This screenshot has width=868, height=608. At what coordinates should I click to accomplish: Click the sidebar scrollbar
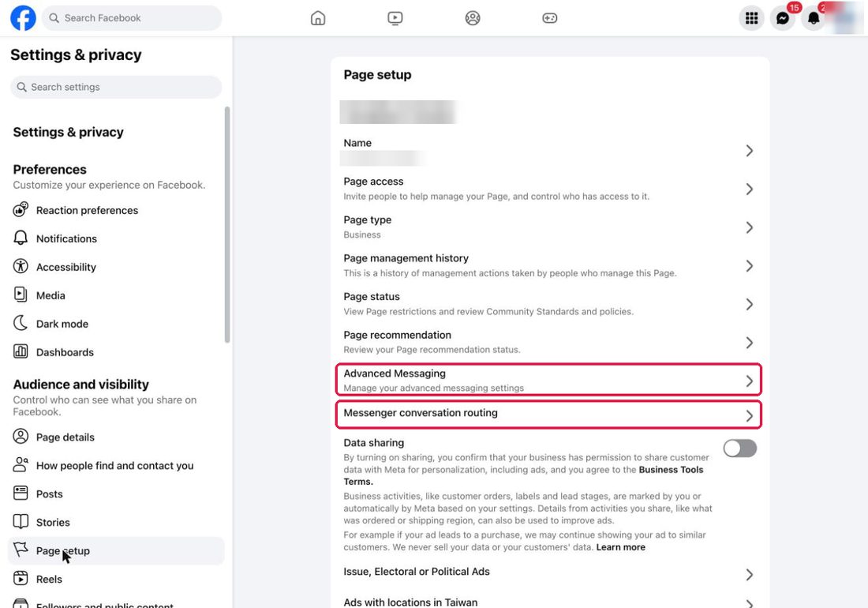click(227, 225)
